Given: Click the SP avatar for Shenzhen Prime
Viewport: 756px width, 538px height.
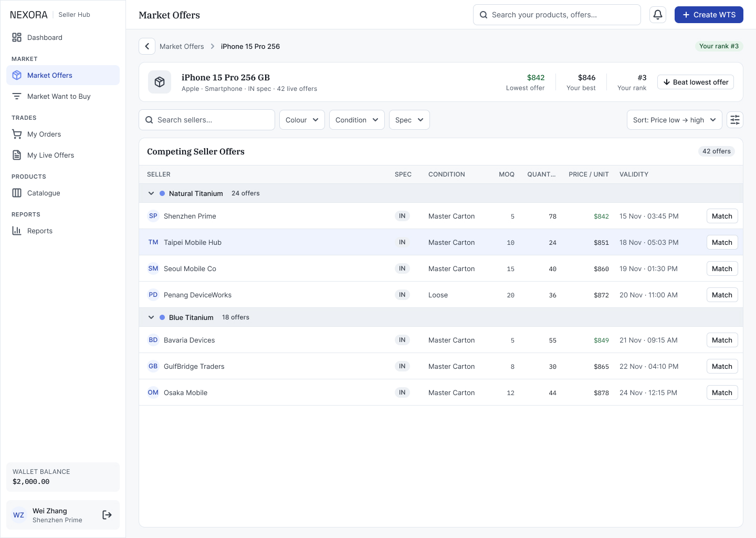Looking at the screenshot, I should 153,216.
